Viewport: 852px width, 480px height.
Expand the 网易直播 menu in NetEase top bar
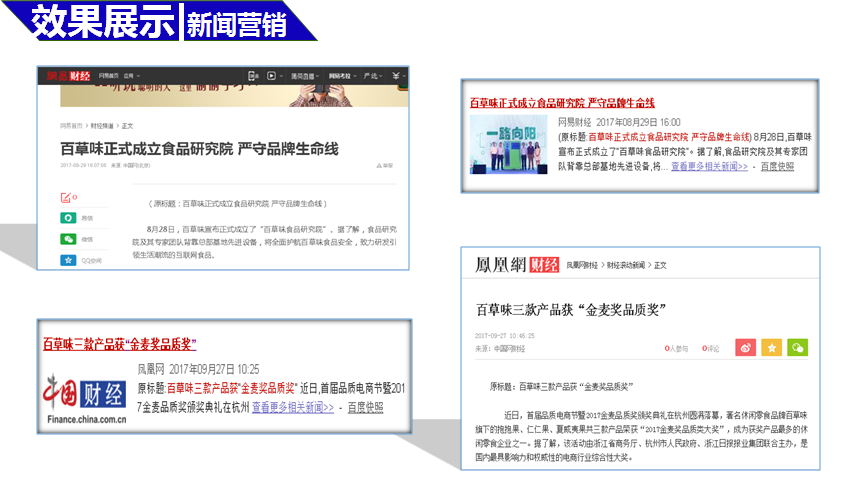click(x=305, y=76)
